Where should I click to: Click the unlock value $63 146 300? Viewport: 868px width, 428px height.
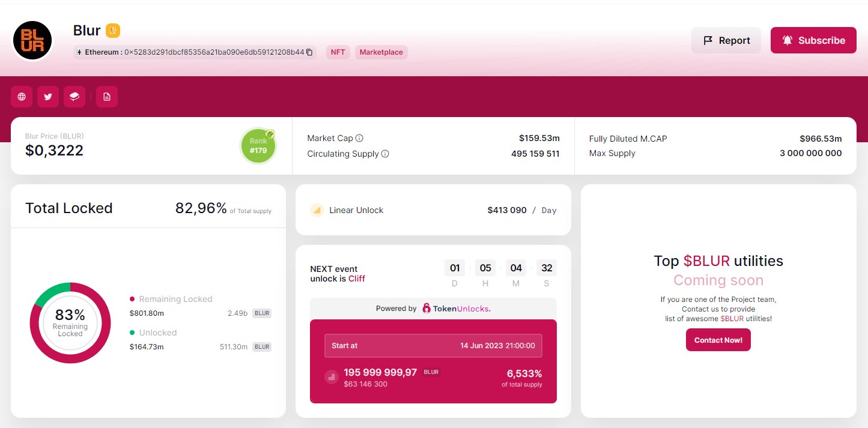click(365, 384)
